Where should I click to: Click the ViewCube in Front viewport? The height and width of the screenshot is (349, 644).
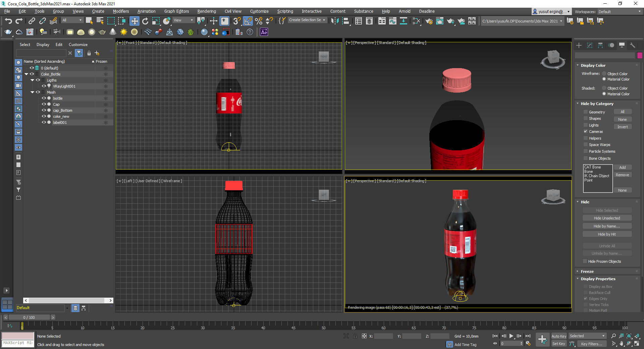(x=324, y=56)
